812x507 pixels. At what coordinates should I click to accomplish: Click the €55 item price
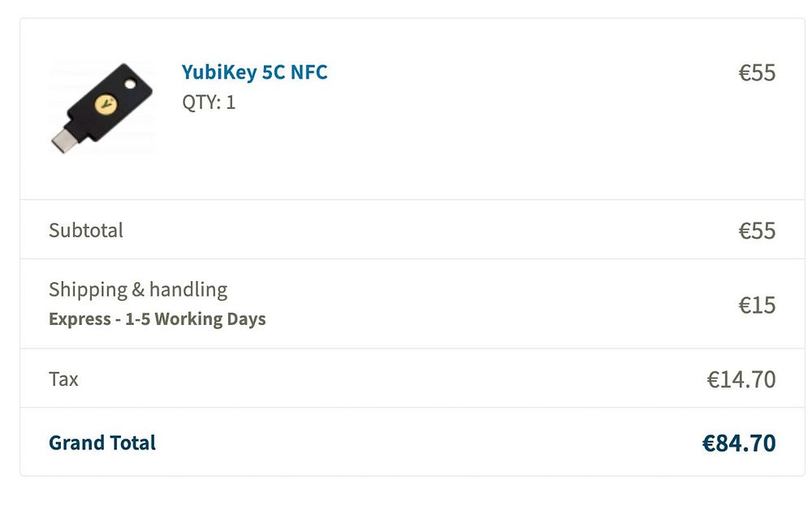coord(757,72)
